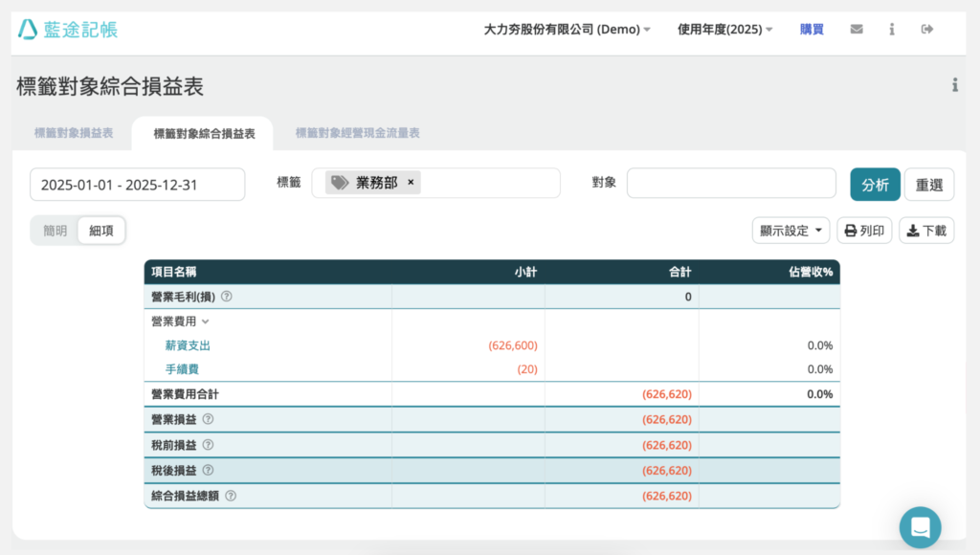Click help icon next to 營業毛利(損)
Screen dimensions: 980x555
click(227, 297)
